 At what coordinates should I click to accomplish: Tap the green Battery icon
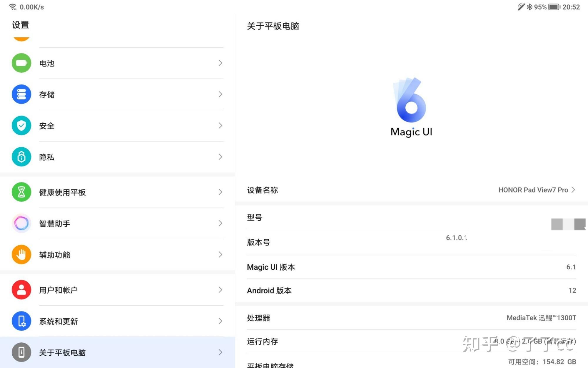21,63
